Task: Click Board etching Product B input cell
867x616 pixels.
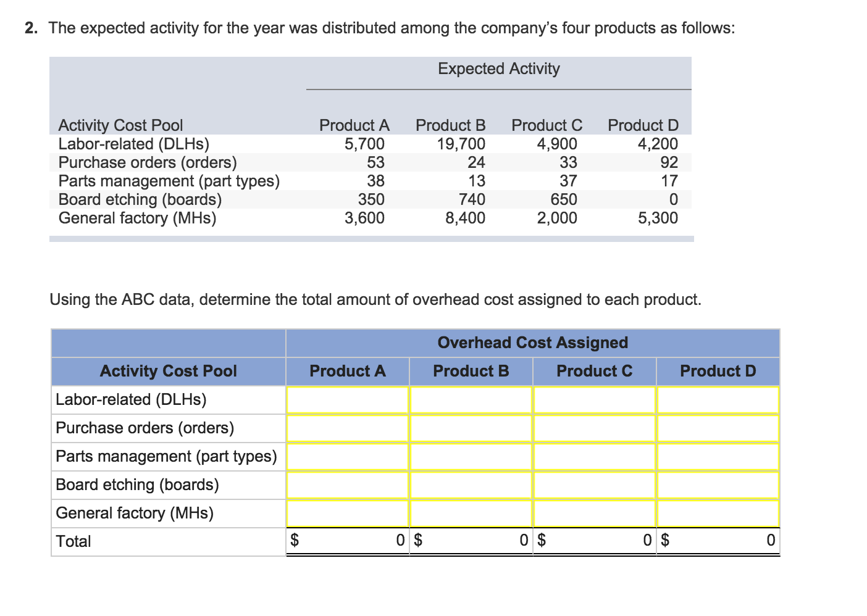Action: pyautogui.click(x=471, y=485)
